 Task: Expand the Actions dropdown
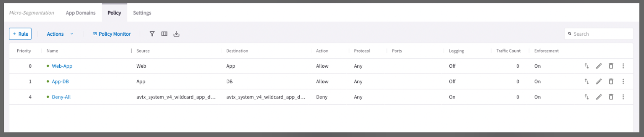tap(60, 34)
